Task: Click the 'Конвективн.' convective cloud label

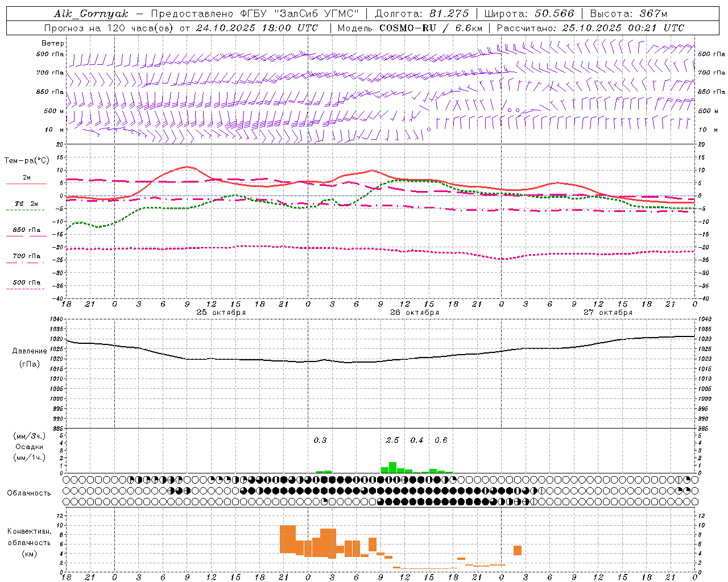Action: click(30, 531)
